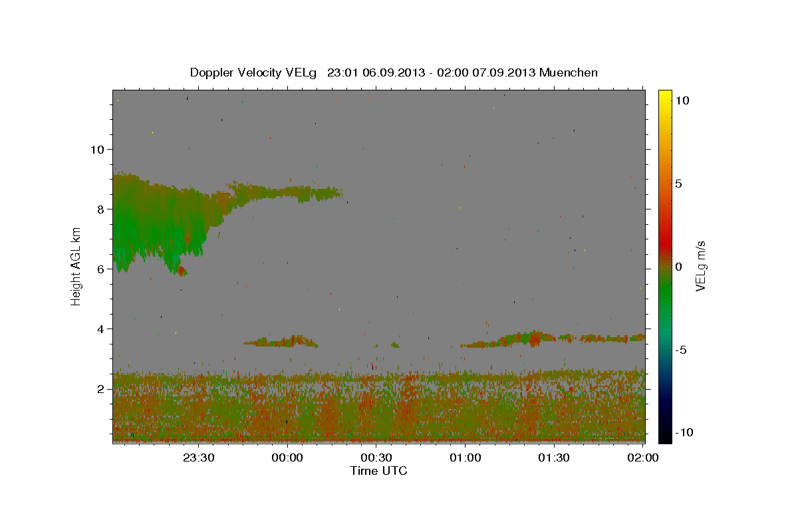Click the 'Muenchen' station name in title
Viewport: 798px width, 532px height.
[x=569, y=72]
